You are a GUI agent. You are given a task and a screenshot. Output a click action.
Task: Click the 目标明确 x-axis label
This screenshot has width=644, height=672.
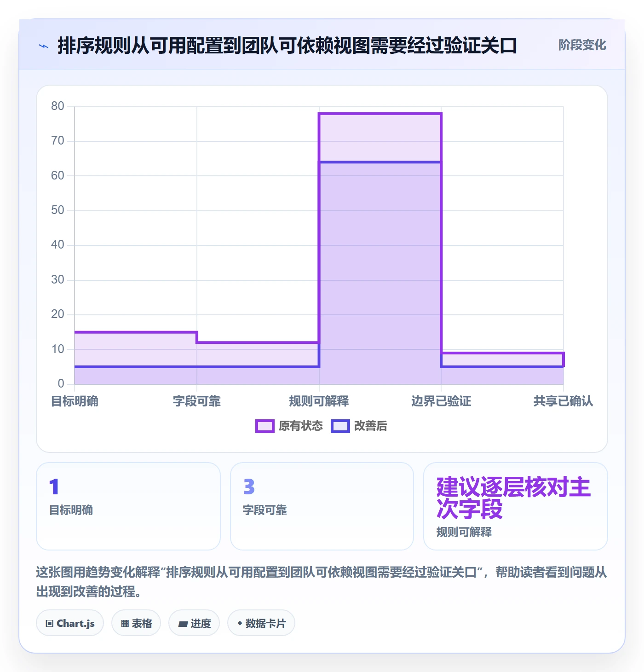(75, 401)
